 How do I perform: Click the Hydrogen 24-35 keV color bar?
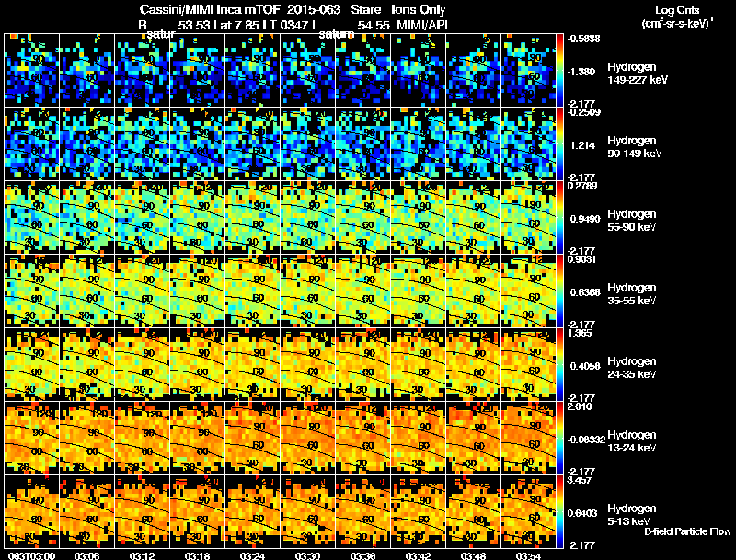559,365
